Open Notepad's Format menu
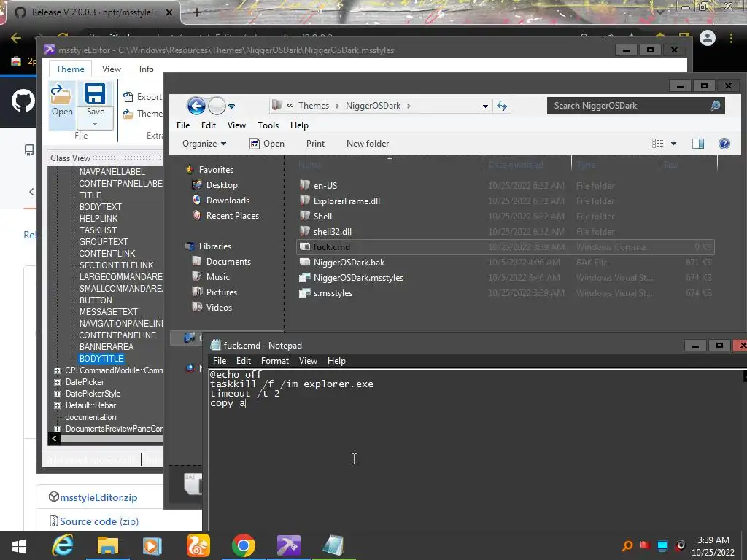The width and height of the screenshot is (747, 560). (274, 361)
